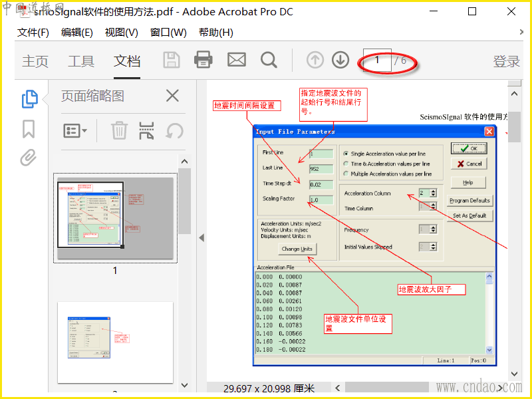
Task: Click the Help button in dialog
Action: (x=468, y=182)
